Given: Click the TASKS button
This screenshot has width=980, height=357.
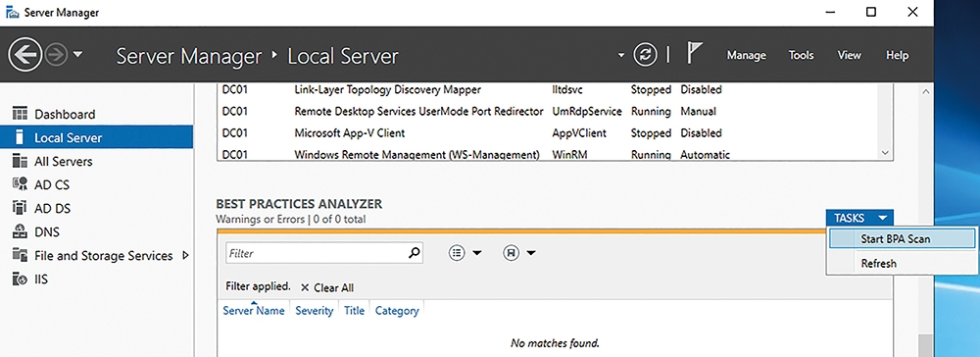Looking at the screenshot, I should (x=859, y=218).
